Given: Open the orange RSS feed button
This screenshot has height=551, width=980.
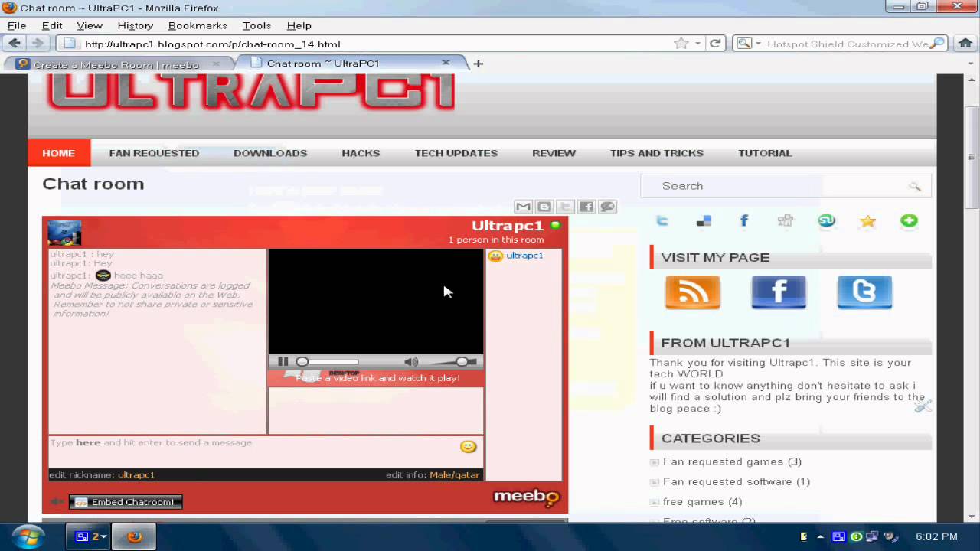Looking at the screenshot, I should pyautogui.click(x=693, y=292).
